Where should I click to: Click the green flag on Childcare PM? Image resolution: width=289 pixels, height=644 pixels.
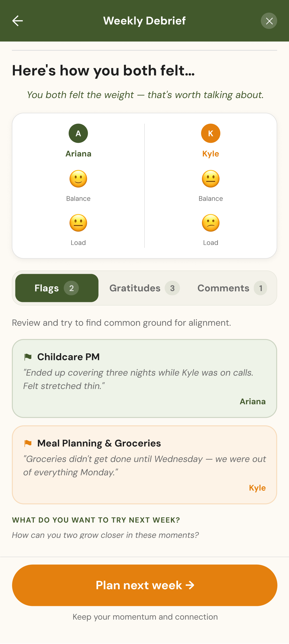point(28,357)
